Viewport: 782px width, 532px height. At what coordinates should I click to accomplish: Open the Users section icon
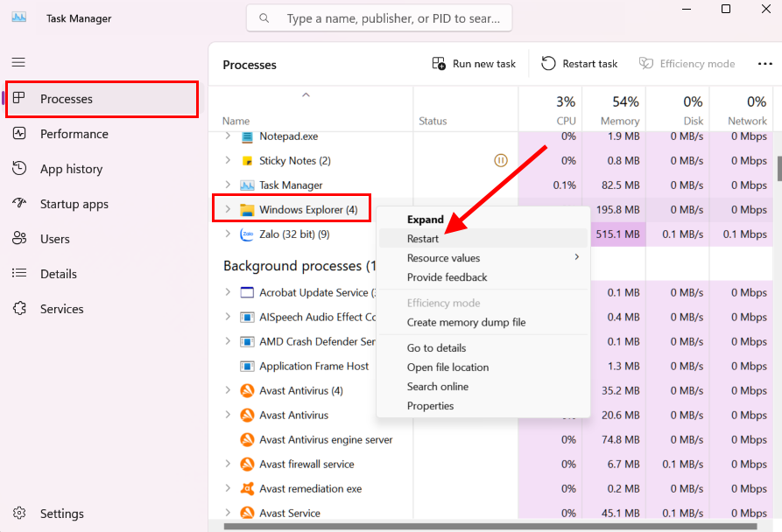(20, 239)
